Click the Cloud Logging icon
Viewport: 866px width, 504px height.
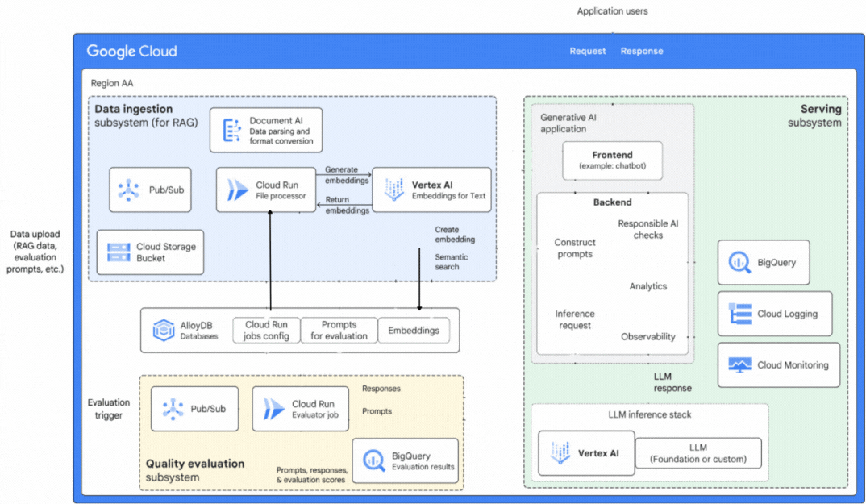(x=740, y=314)
